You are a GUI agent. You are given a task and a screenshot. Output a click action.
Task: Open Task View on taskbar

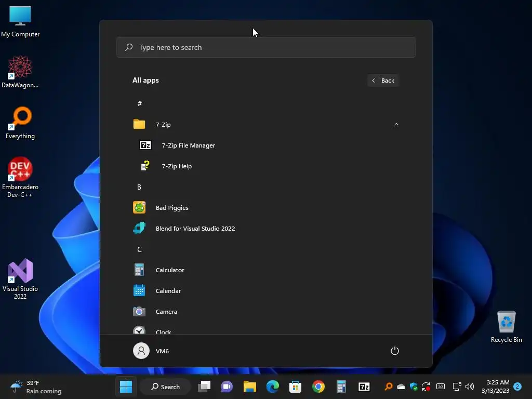(x=204, y=387)
